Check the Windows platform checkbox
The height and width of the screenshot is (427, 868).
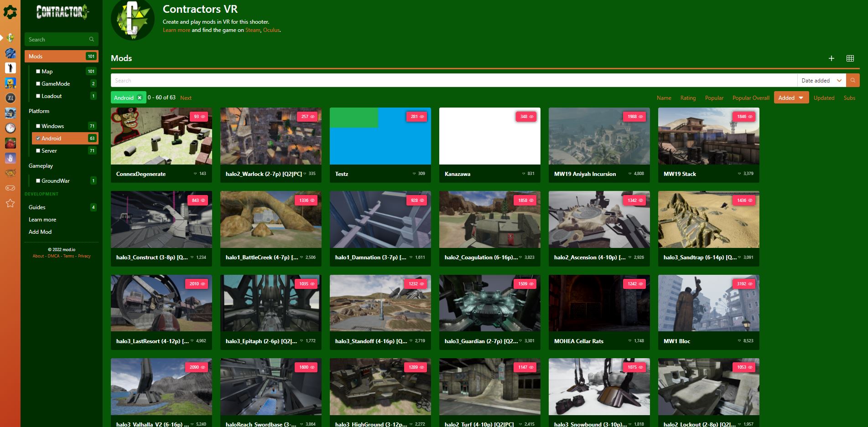click(x=38, y=126)
